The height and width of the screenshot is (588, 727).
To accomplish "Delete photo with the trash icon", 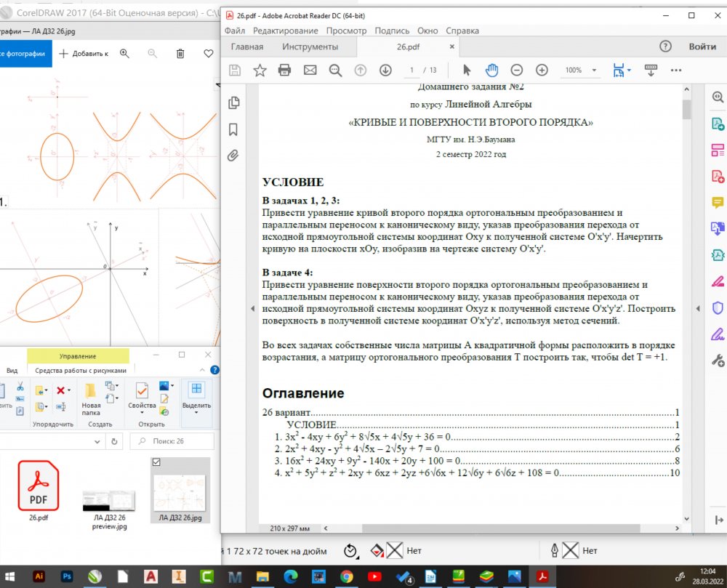I will [180, 53].
